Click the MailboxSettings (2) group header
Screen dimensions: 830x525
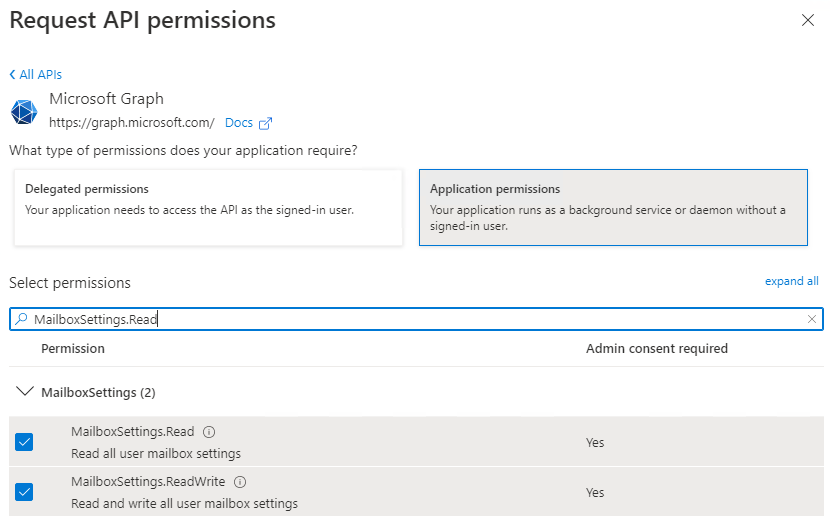coord(98,392)
